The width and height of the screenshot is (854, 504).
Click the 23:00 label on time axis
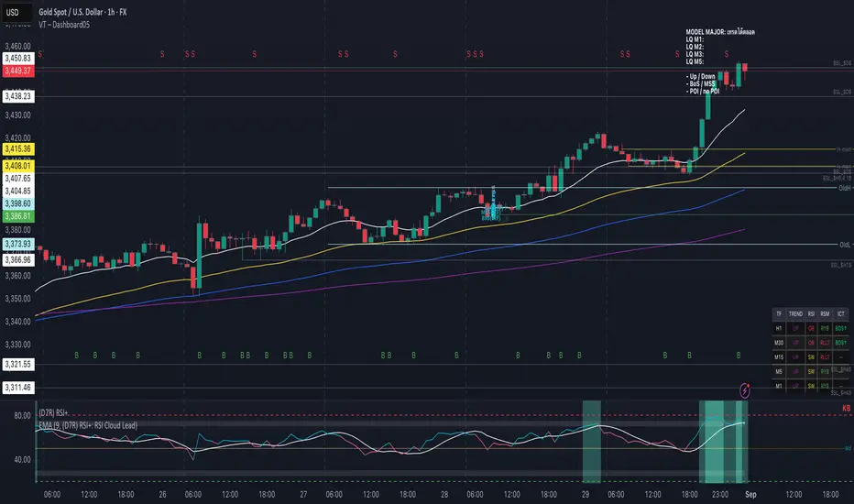click(720, 495)
